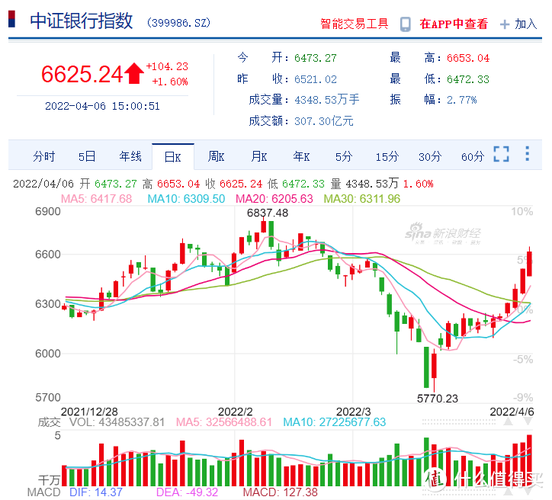Click the change value +104.23
This screenshot has height=500, width=552.
point(167,66)
